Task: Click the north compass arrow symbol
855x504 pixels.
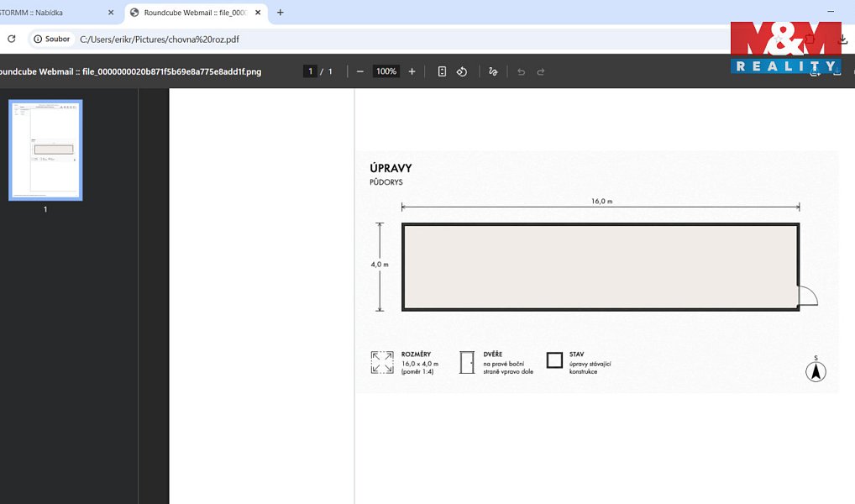Action: (x=816, y=371)
